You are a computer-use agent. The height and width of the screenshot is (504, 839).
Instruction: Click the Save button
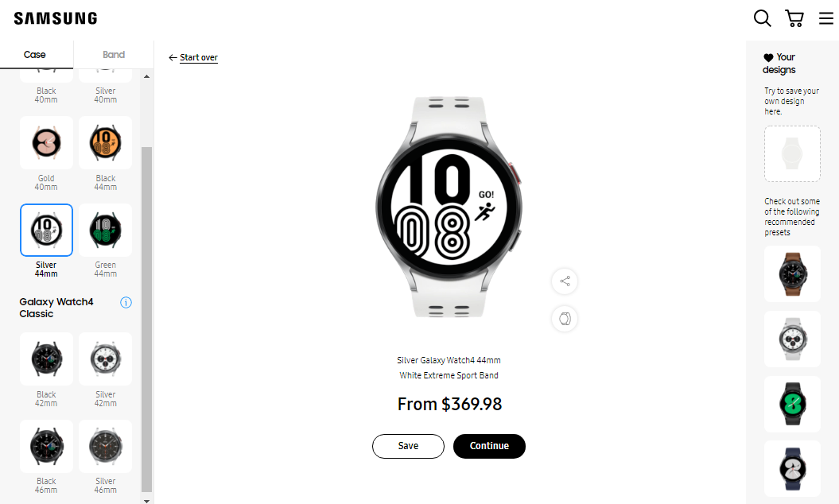[x=408, y=446]
